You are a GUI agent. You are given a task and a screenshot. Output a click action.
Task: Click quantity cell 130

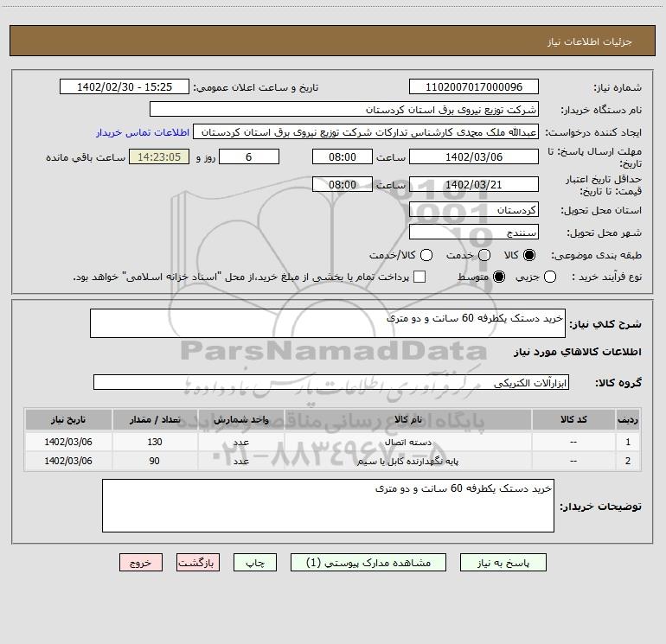(155, 442)
